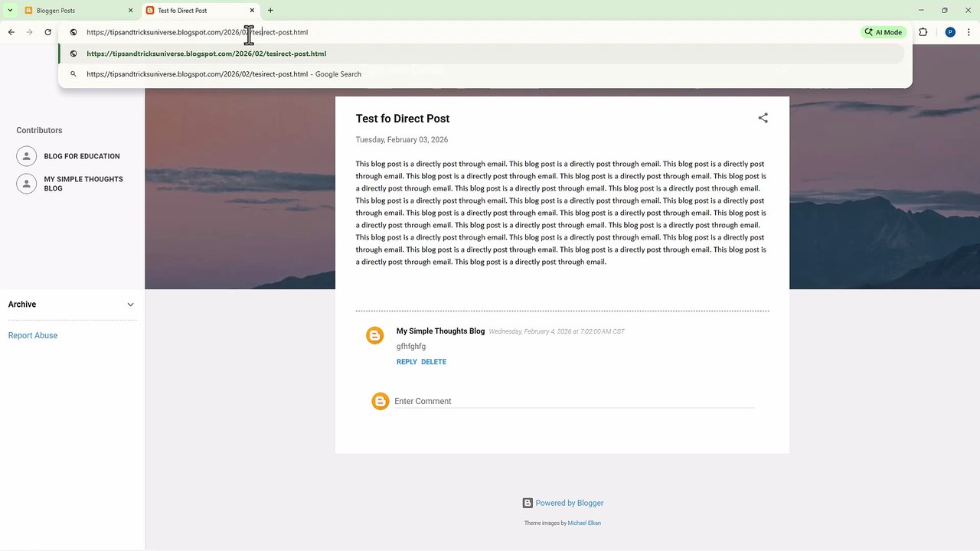Click DELETE under the comment

pyautogui.click(x=433, y=362)
